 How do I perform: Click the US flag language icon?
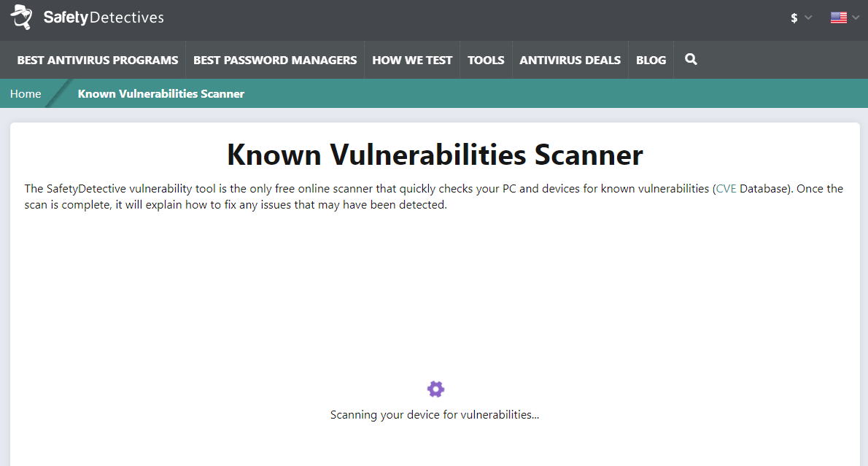838,18
